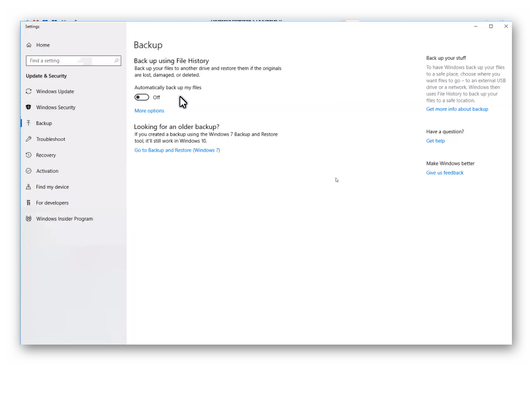This screenshot has width=532, height=415.
Task: Click the Find my device person icon
Action: point(28,187)
